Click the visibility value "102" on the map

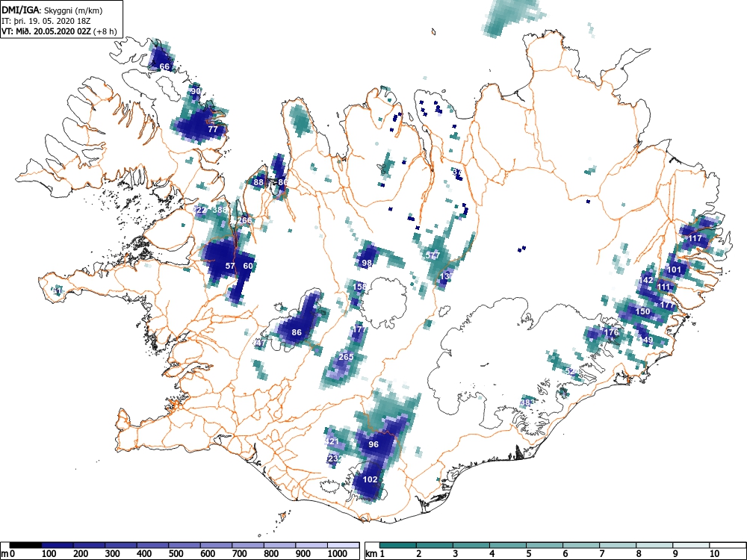point(371,479)
